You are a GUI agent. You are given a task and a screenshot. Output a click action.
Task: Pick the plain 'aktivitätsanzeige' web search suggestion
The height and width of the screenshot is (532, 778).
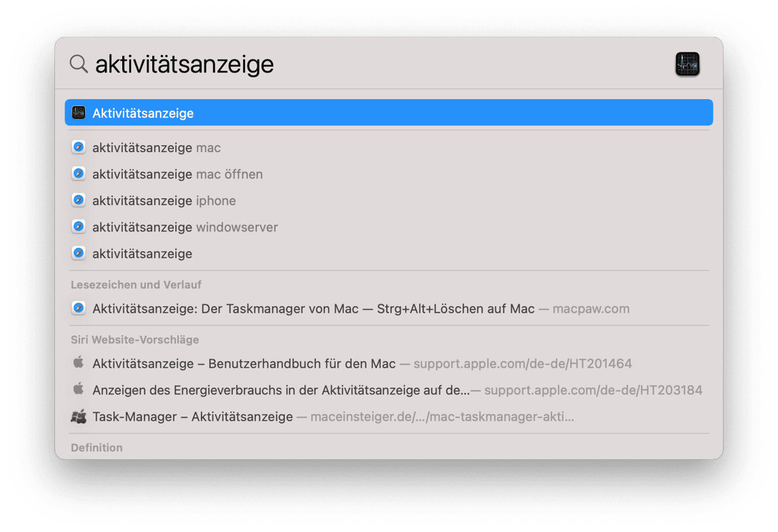point(142,254)
